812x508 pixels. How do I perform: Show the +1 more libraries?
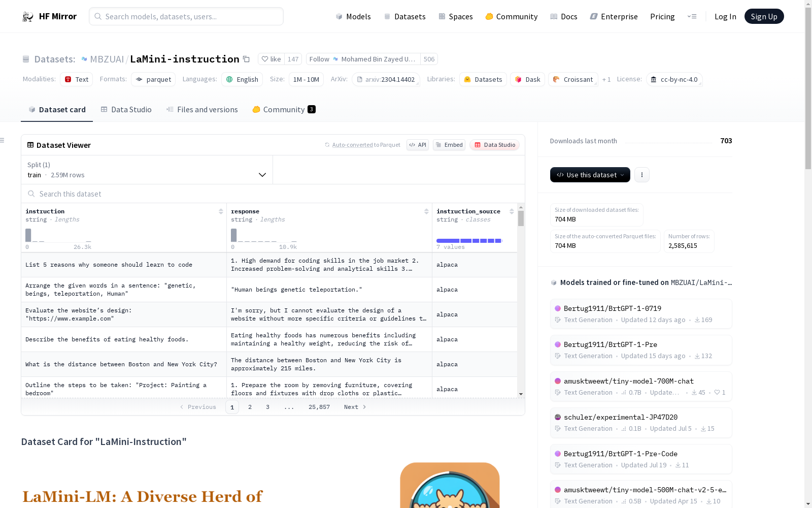(606, 79)
